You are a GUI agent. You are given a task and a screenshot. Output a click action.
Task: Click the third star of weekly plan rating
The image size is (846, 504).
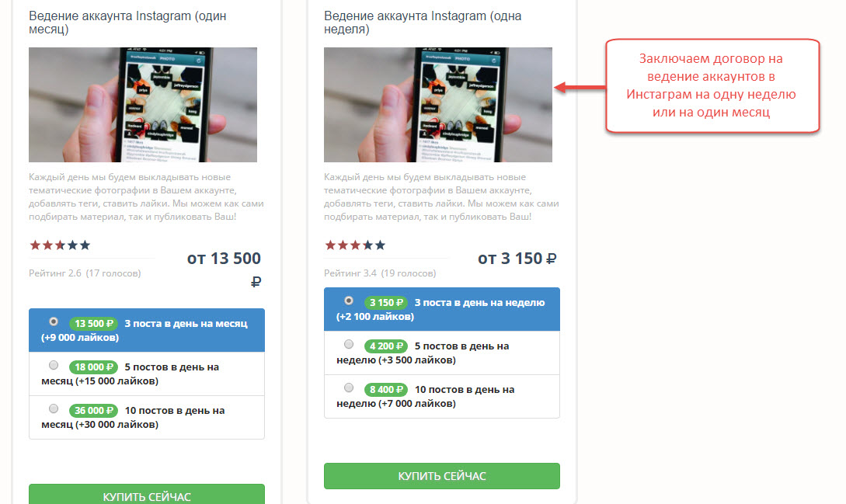click(355, 245)
